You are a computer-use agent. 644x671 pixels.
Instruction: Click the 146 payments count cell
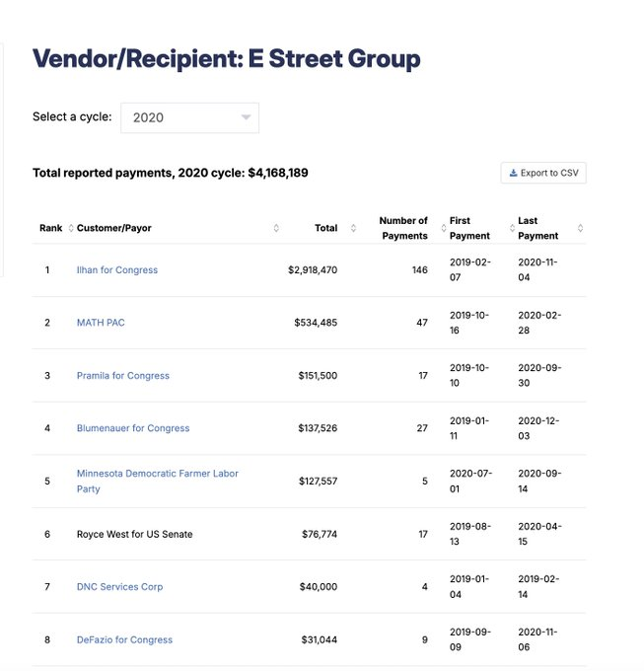(x=419, y=270)
